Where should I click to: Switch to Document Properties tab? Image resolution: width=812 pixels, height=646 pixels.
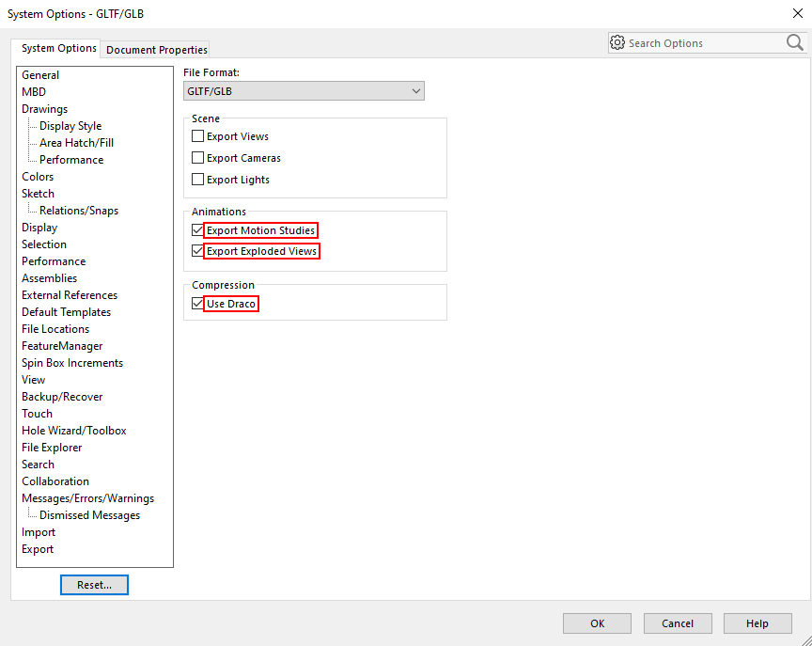tap(156, 50)
